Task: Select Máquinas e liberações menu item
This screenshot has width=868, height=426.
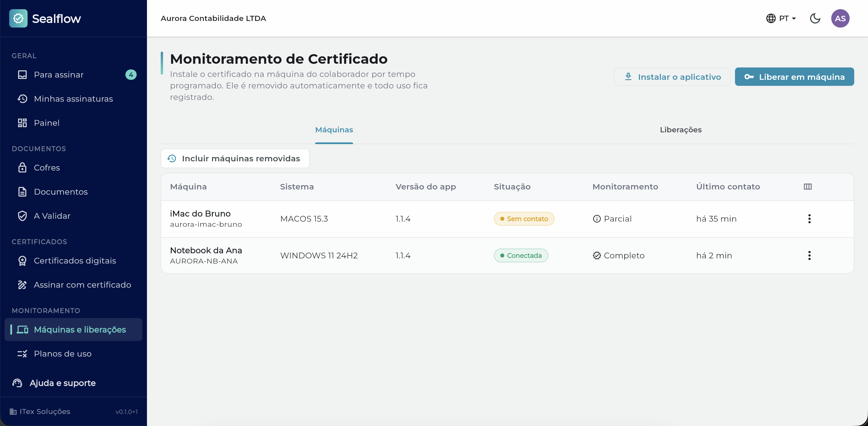Action: pos(73,329)
